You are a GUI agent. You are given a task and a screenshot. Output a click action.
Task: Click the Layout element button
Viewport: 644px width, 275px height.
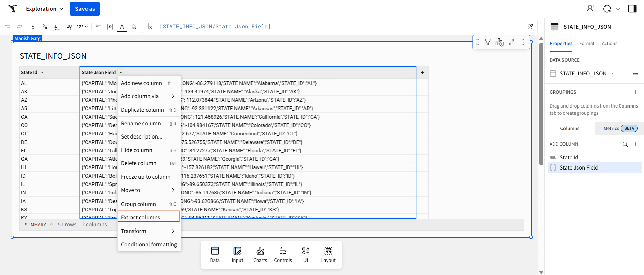328,255
